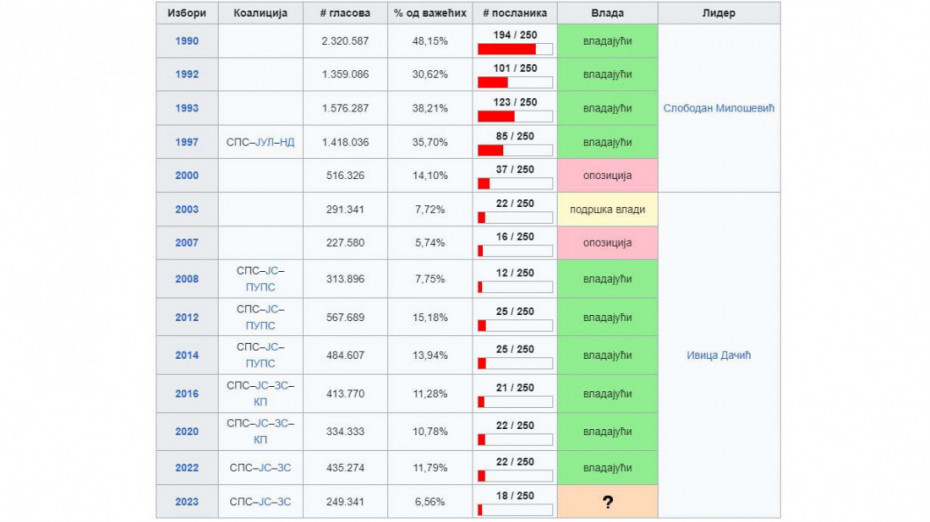
Task: Click the percentage 38,21%
Action: [x=430, y=108]
